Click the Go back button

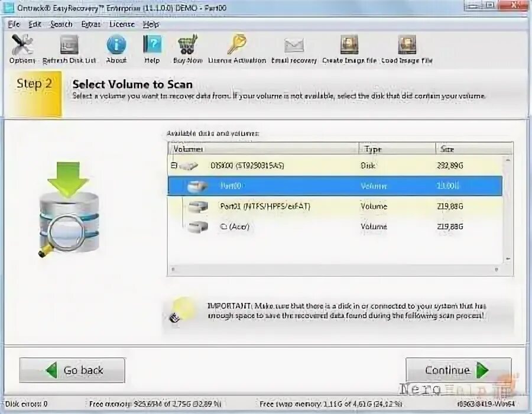[x=72, y=370]
